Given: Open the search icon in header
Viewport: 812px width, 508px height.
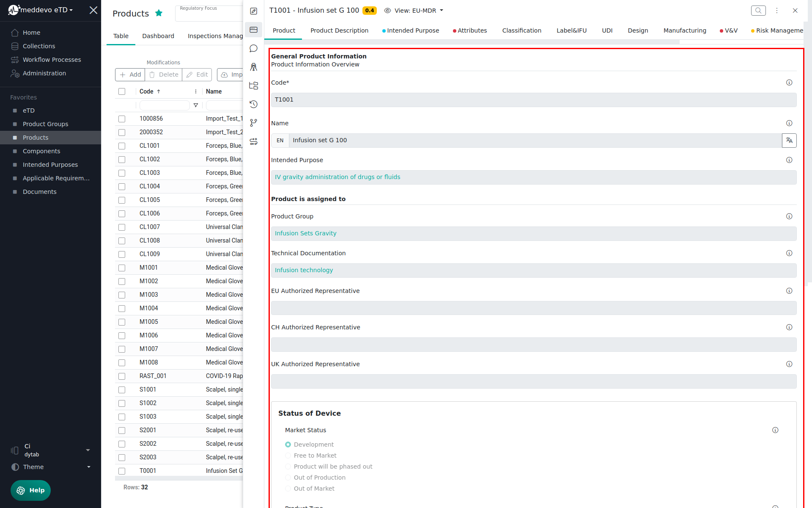Looking at the screenshot, I should 758,11.
